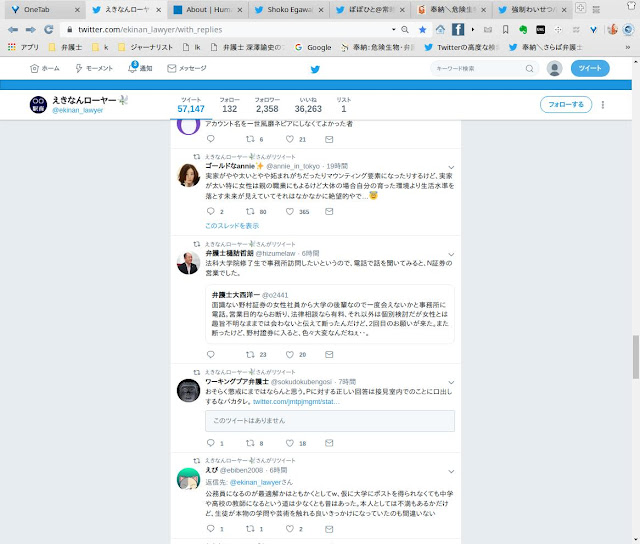
Task: Open the @ekinan_lawyer reply mention link
Action: click(256, 482)
